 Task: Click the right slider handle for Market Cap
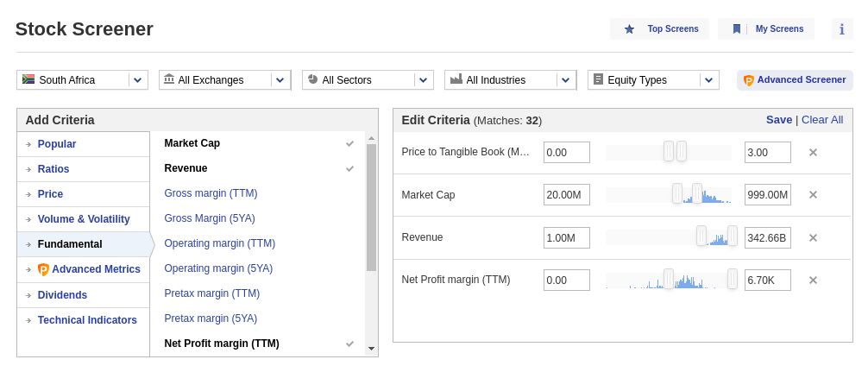click(x=697, y=193)
